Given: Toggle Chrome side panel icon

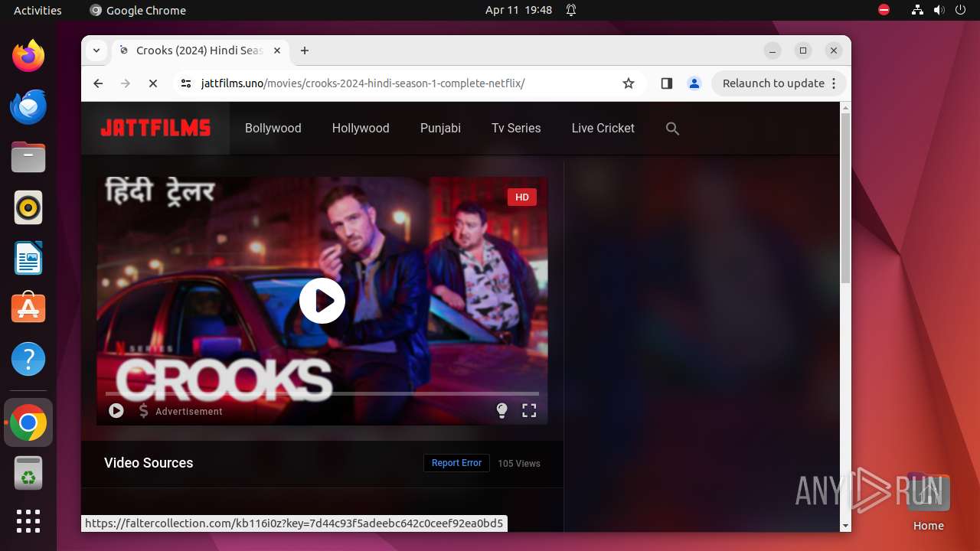Looking at the screenshot, I should (666, 83).
